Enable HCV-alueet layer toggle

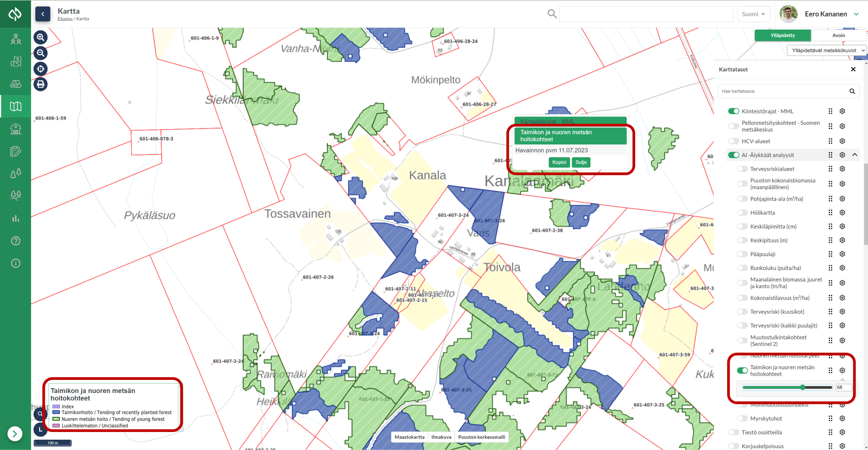[734, 141]
